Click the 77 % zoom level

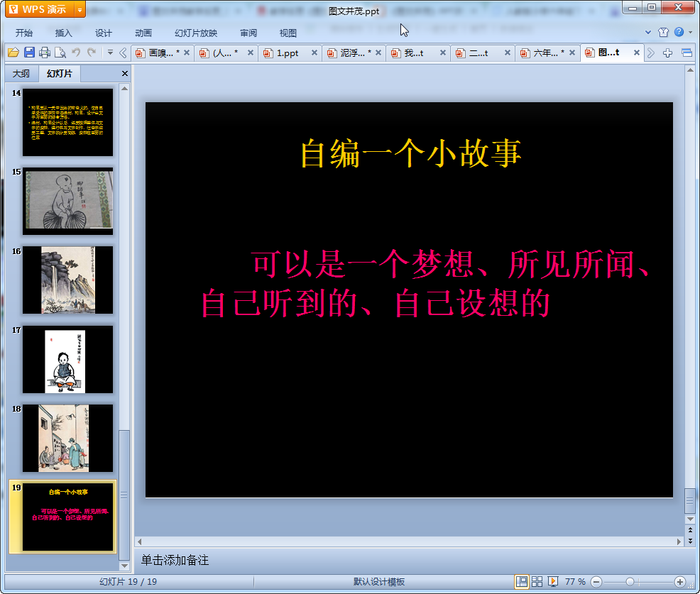pyautogui.click(x=575, y=581)
